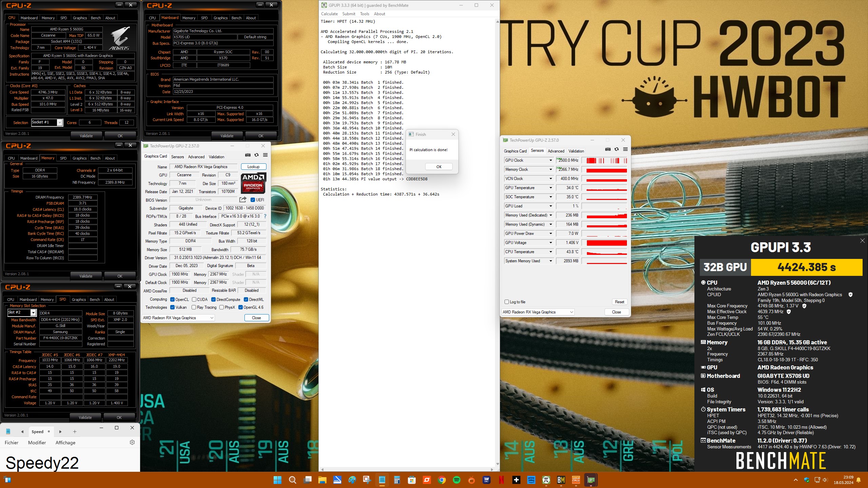Open GPU selector dropdown in GPU-Z Sensors window
868x488 pixels.
tap(538, 312)
